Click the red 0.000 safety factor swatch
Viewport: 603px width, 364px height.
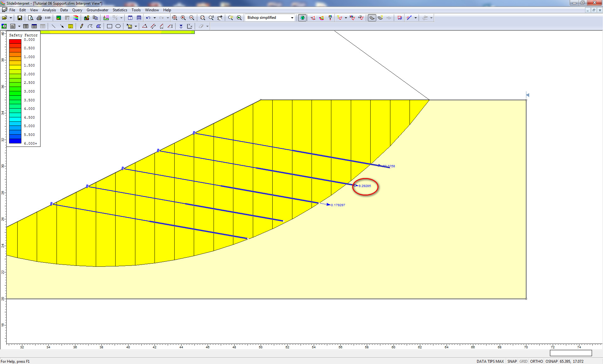pos(15,41)
